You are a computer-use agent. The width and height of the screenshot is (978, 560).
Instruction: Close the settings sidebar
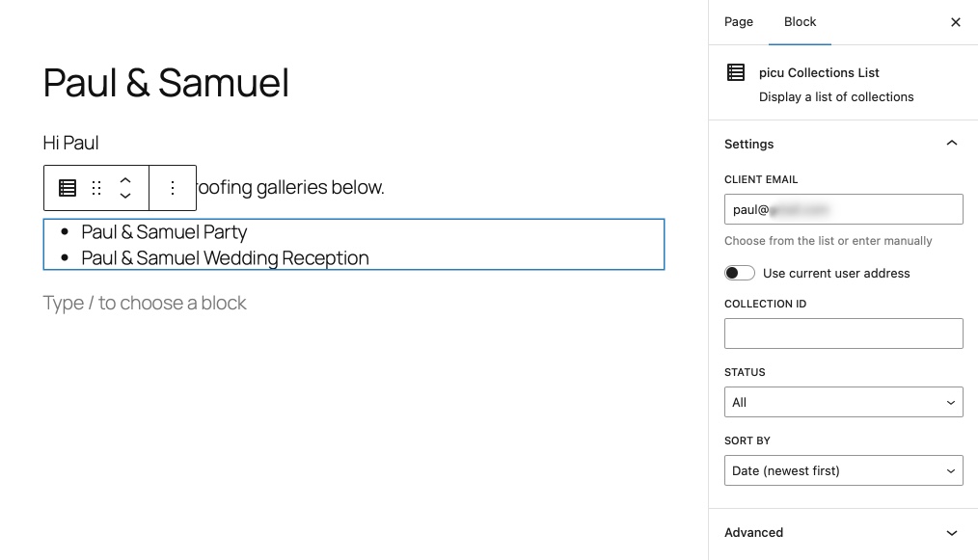pos(955,22)
